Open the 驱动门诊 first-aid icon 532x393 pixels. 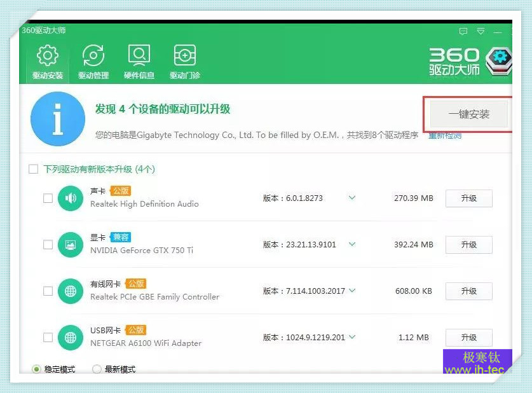coord(185,55)
